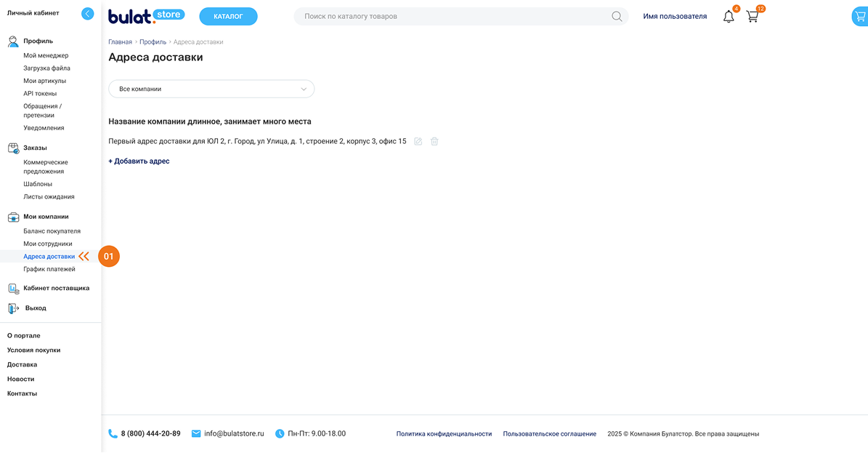The width and height of the screenshot is (868, 453).
Task: Click 'Выход' to log out
Action: tap(36, 308)
